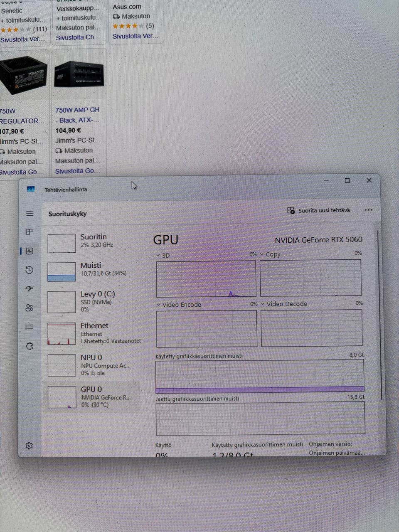Click the 107,90 € price in browser

(12, 131)
